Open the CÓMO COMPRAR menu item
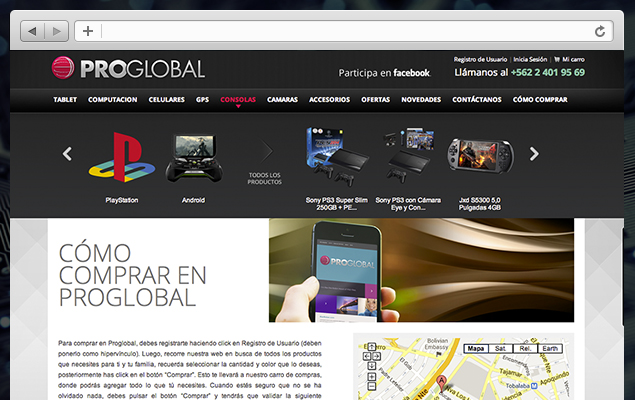Viewport: 635px width, 400px height. [540, 100]
